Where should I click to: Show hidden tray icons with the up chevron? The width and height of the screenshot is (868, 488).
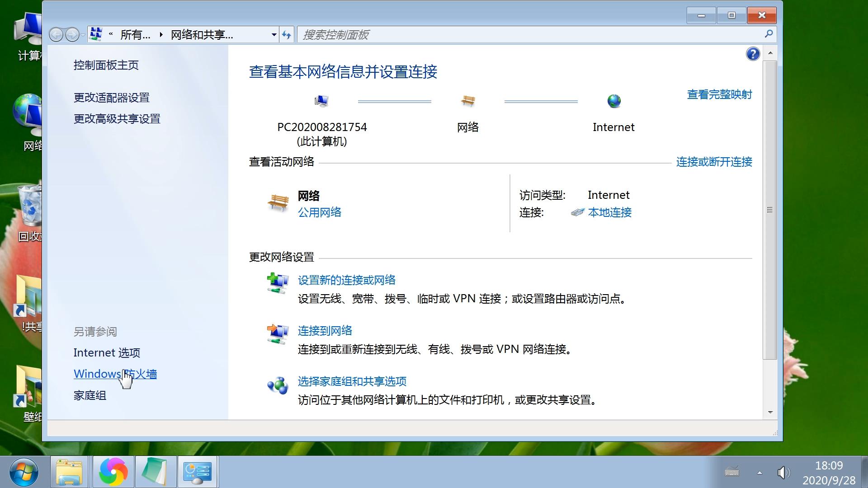click(759, 473)
